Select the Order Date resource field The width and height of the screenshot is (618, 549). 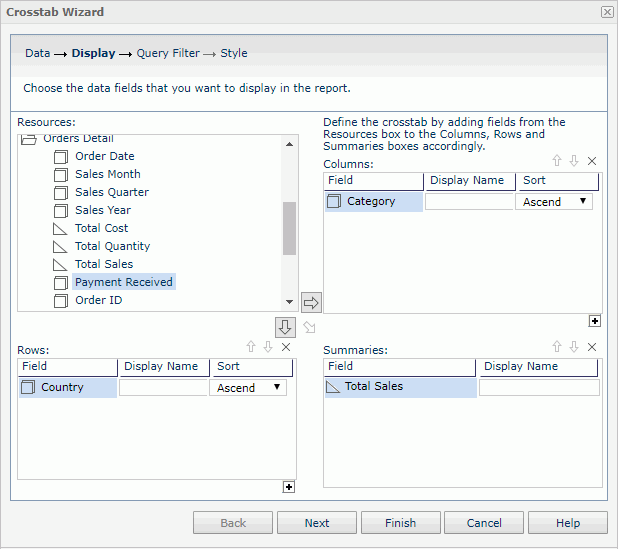(x=104, y=156)
